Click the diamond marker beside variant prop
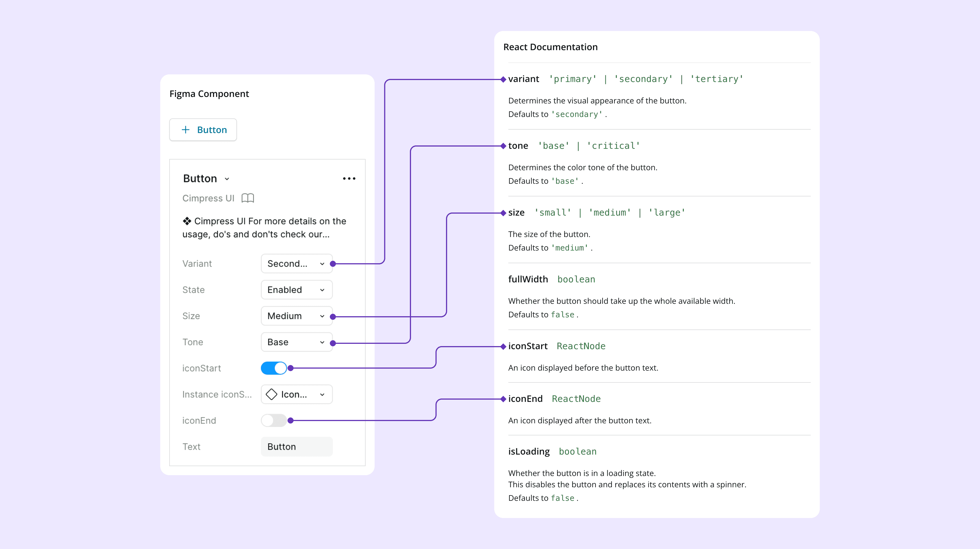980x549 pixels. coord(503,79)
